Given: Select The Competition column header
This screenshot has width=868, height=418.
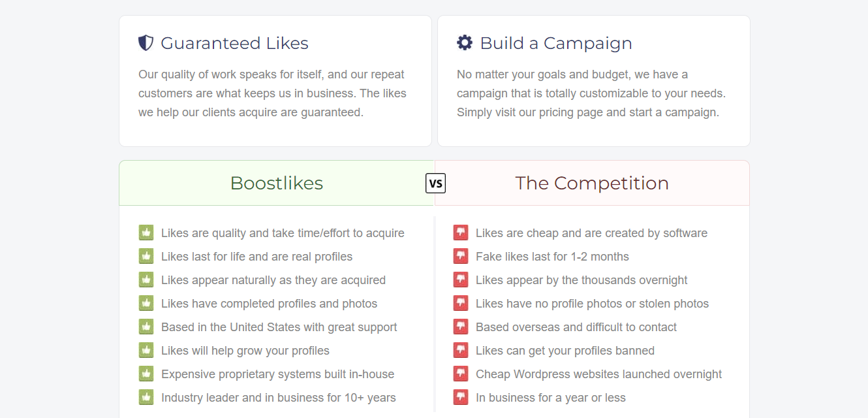Looking at the screenshot, I should [x=592, y=183].
